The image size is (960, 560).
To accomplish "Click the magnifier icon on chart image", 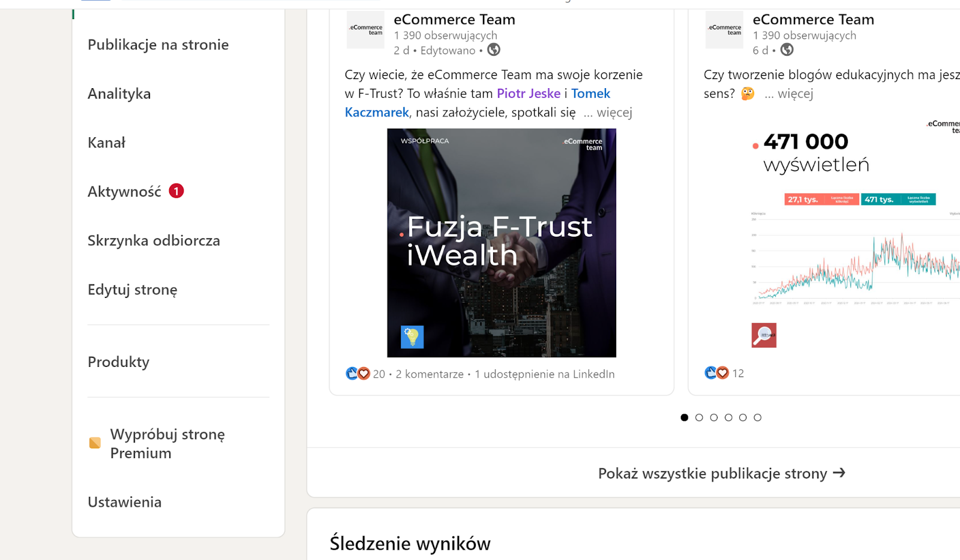I will 764,335.
